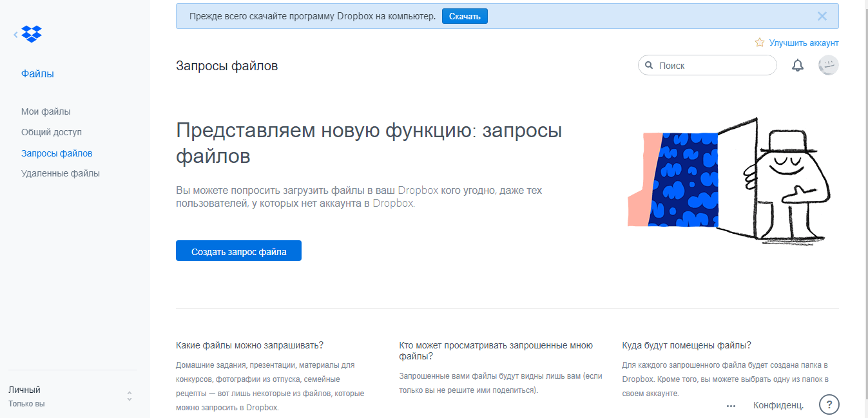
Task: Select Запросы файлов in sidebar
Action: (x=57, y=153)
